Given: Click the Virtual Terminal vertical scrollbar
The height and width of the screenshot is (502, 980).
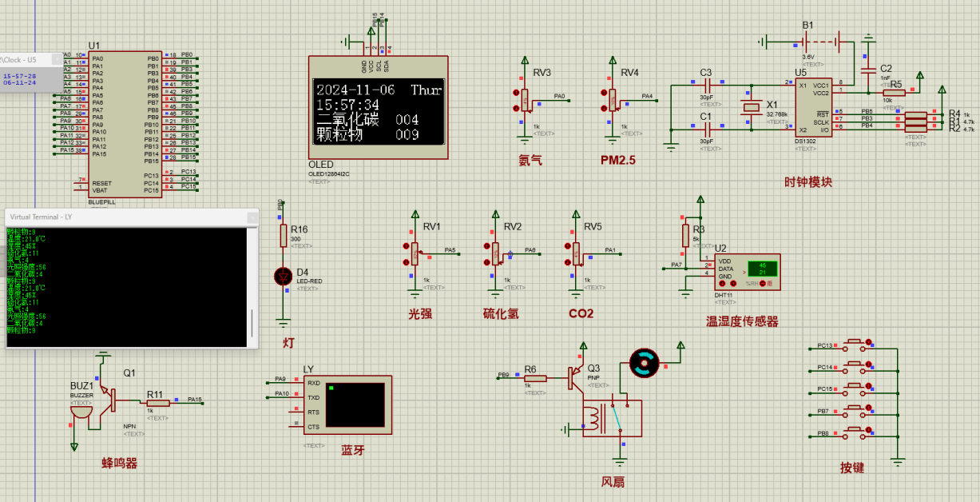Looking at the screenshot, I should 252,320.
